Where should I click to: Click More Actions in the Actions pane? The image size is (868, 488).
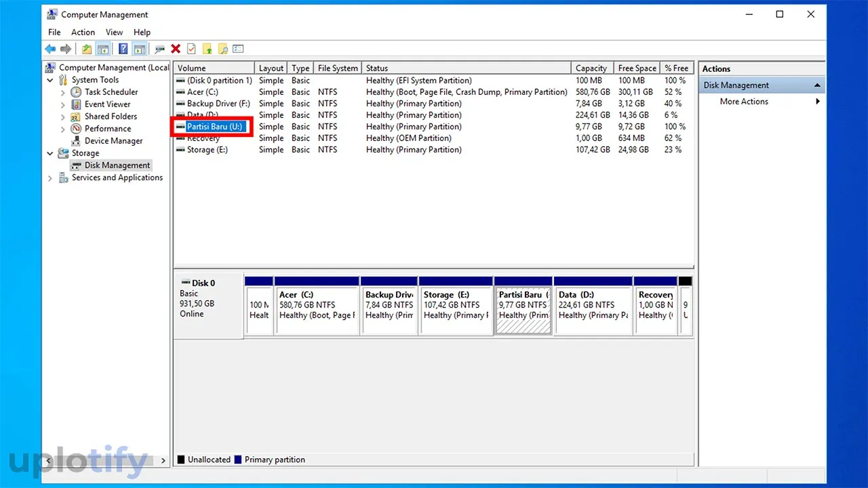[x=744, y=102]
